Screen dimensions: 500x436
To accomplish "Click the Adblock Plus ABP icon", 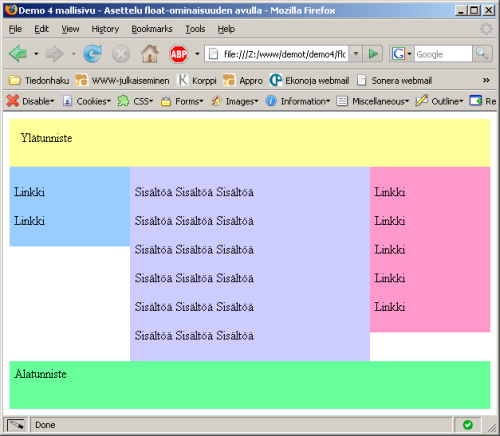I will click(179, 54).
